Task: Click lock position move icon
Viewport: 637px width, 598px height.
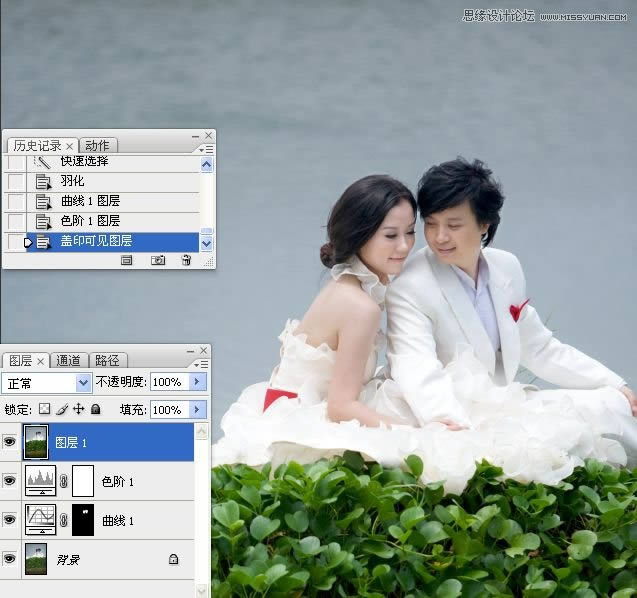Action: (78, 409)
